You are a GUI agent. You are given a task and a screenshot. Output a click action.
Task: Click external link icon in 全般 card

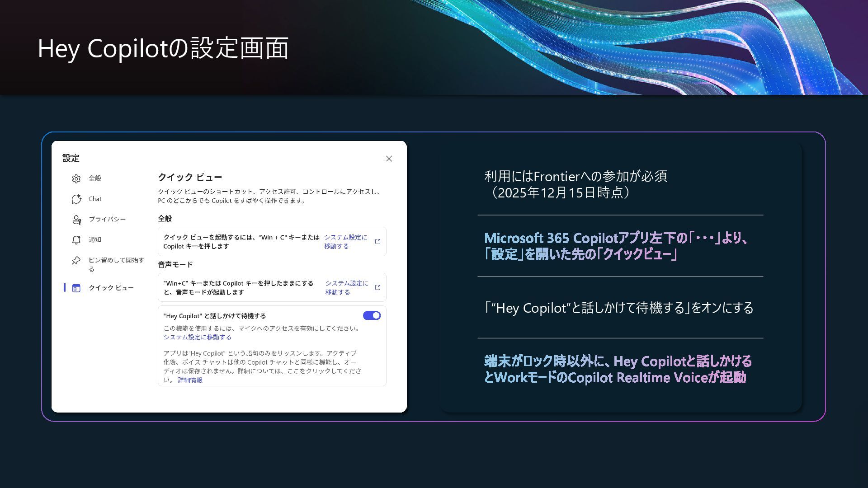[377, 241]
